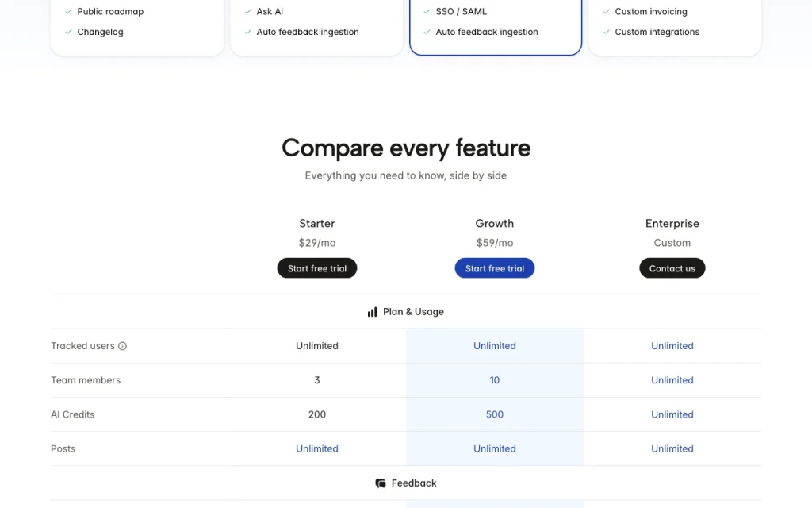Click the checkmark next to Custom integrations
Viewport: 812px width, 508px height.
pyautogui.click(x=606, y=32)
